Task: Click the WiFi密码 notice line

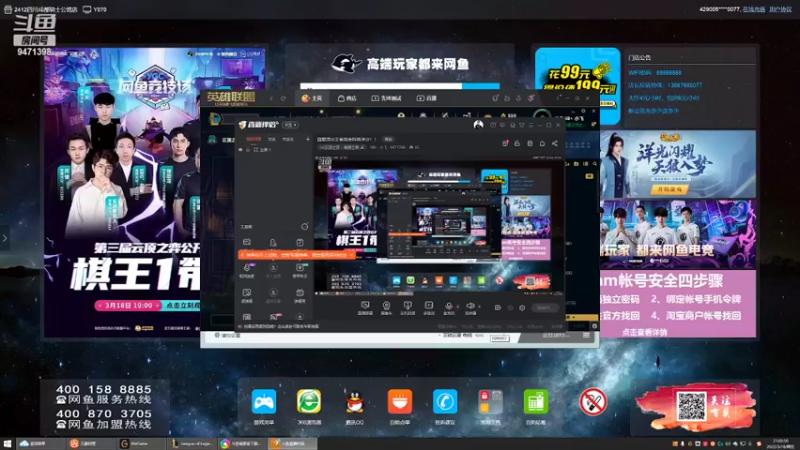Action: pos(655,73)
